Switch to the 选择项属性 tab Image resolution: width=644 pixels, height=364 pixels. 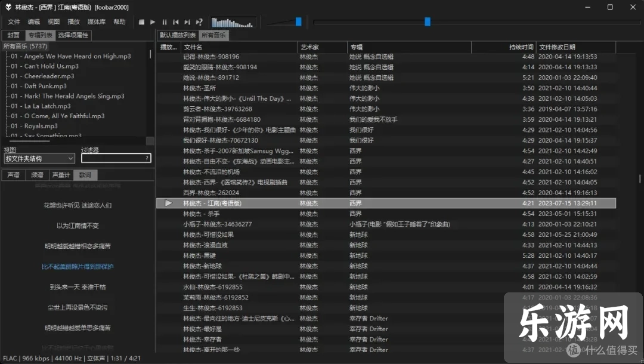73,35
